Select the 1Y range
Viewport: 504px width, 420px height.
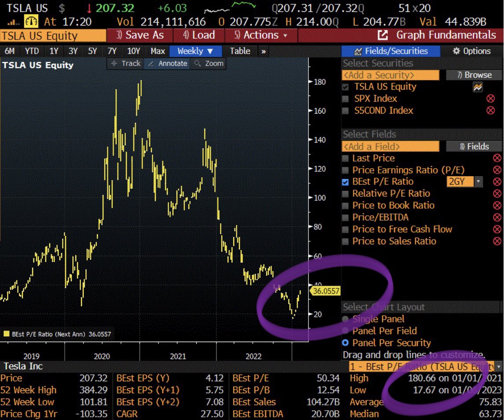pos(54,51)
